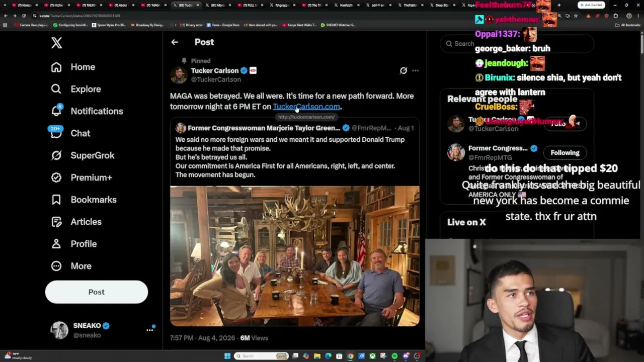Open the three-dot menu on Tucker's post
644x362 pixels.
coord(415,71)
